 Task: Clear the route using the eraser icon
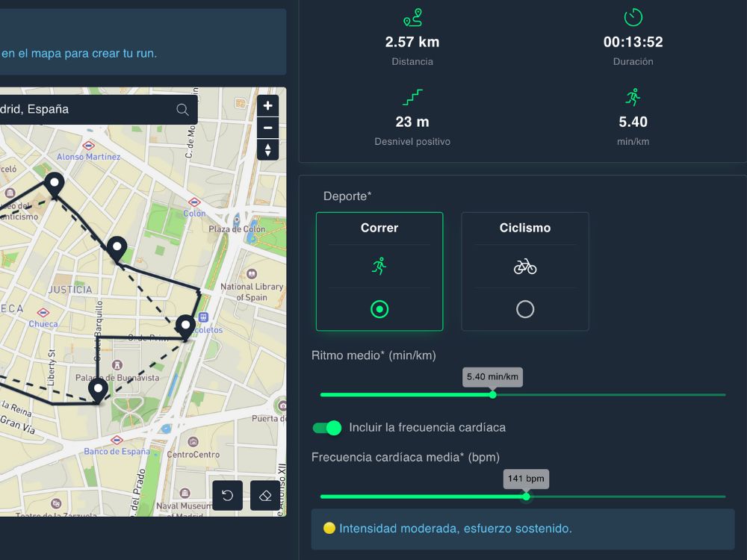264,495
